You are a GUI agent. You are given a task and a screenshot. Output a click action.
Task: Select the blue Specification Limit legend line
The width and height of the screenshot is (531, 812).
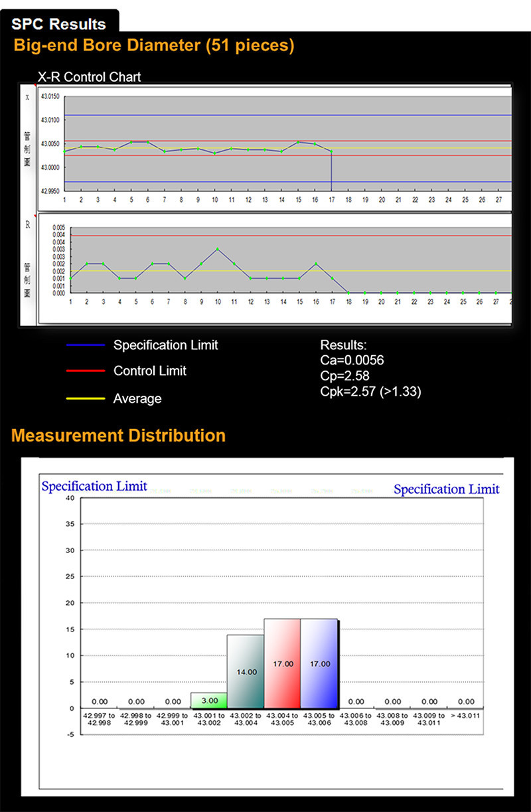coord(86,345)
